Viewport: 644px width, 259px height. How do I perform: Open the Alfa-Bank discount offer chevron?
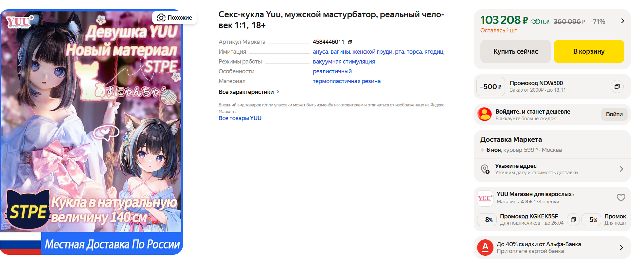coord(621,248)
